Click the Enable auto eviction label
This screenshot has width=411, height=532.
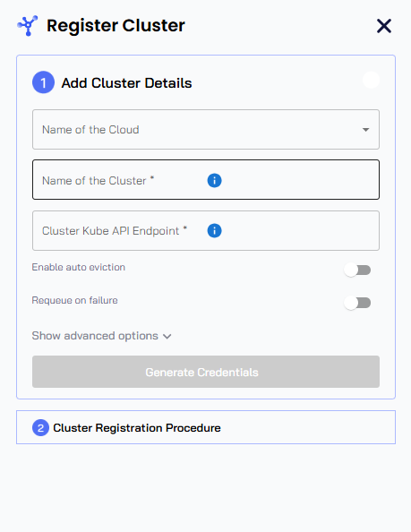79,268
